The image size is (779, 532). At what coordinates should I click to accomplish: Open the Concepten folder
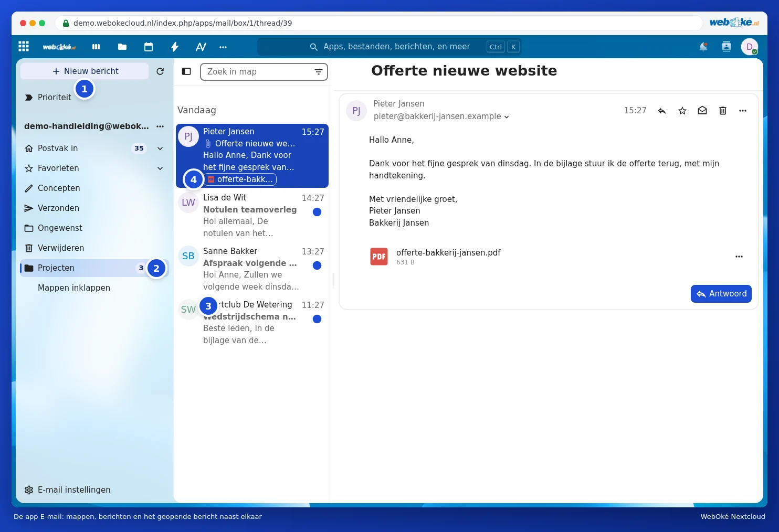94,188
